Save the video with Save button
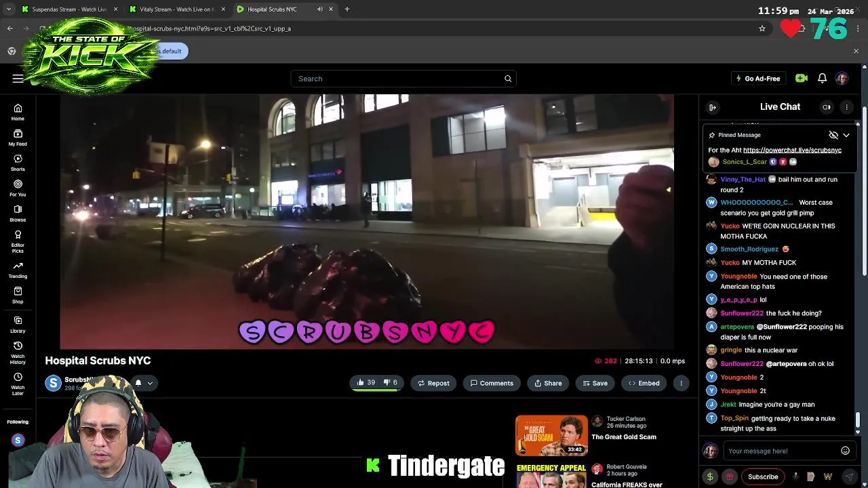The height and width of the screenshot is (488, 868). (595, 383)
